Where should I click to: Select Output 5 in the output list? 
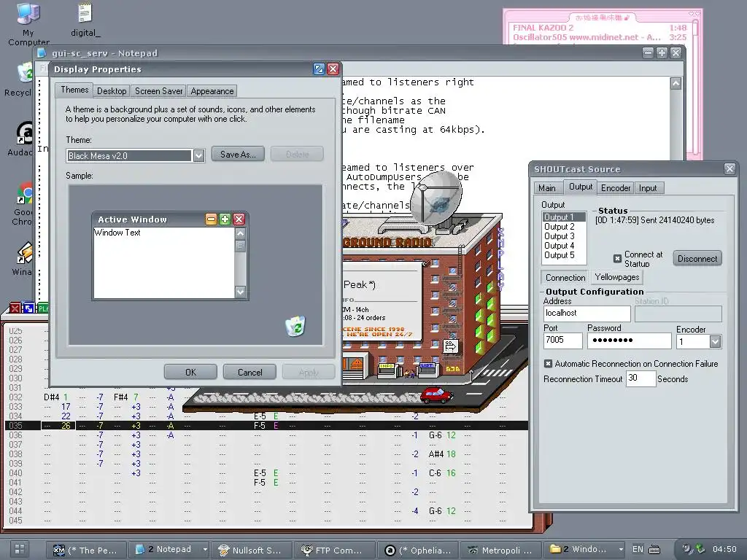coord(564,255)
